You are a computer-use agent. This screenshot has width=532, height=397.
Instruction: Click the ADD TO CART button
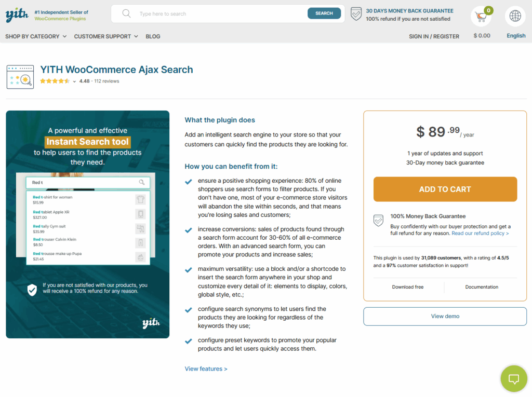[x=445, y=189]
